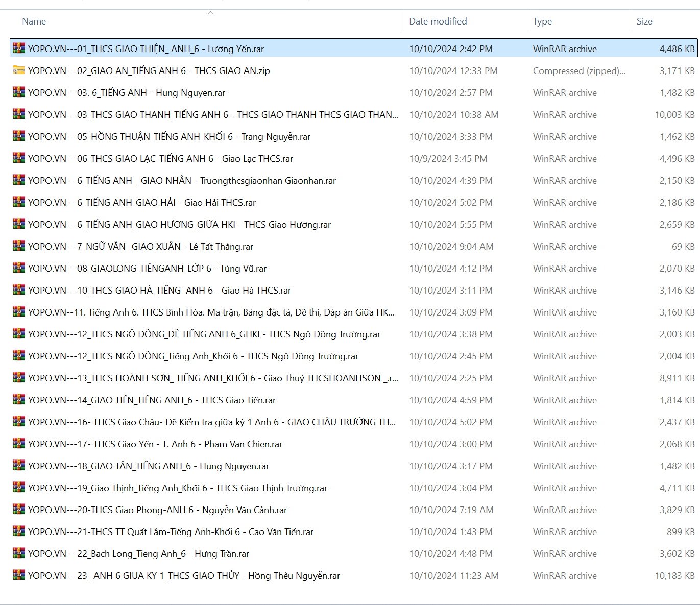Click the archive icon for 13_THCS HOÀNH SƠN file
Image resolution: width=700 pixels, height=605 pixels.
click(x=19, y=378)
